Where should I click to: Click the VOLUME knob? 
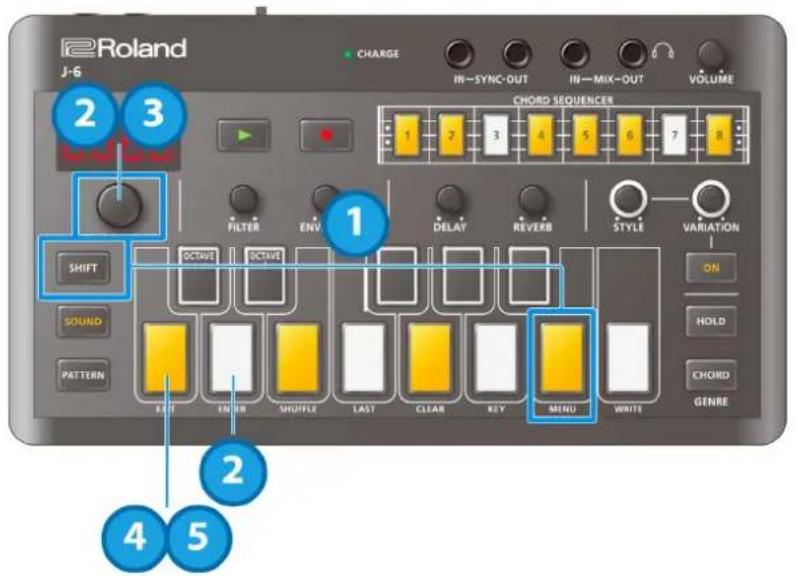tap(711, 55)
